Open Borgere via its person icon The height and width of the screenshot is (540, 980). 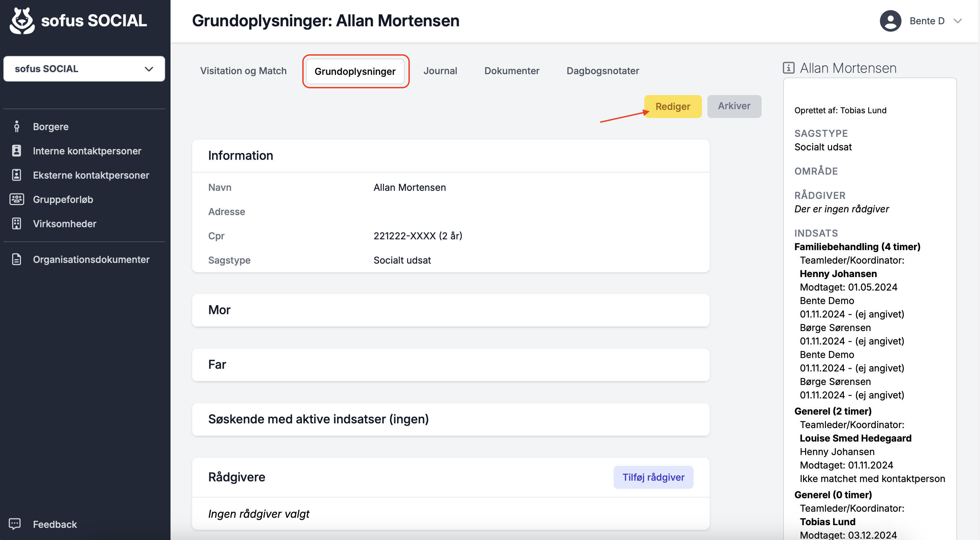pyautogui.click(x=17, y=126)
